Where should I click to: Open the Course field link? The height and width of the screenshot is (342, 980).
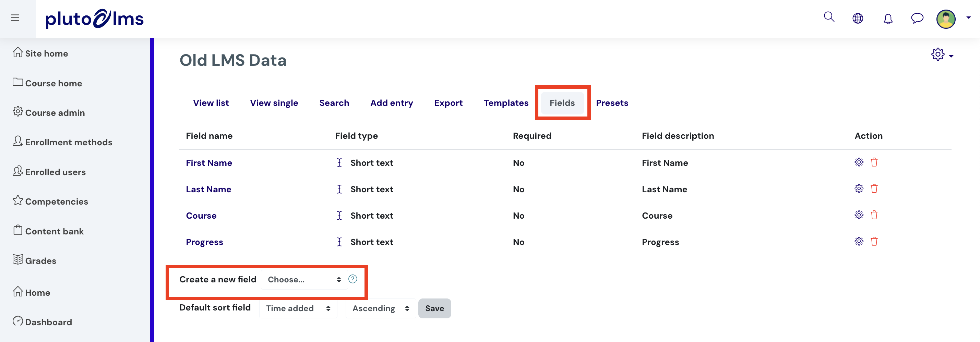point(201,216)
